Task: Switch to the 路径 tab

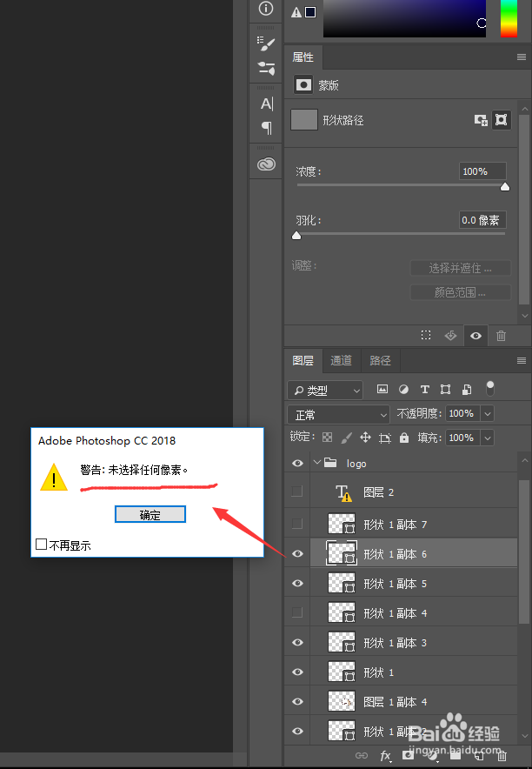Action: [x=381, y=361]
